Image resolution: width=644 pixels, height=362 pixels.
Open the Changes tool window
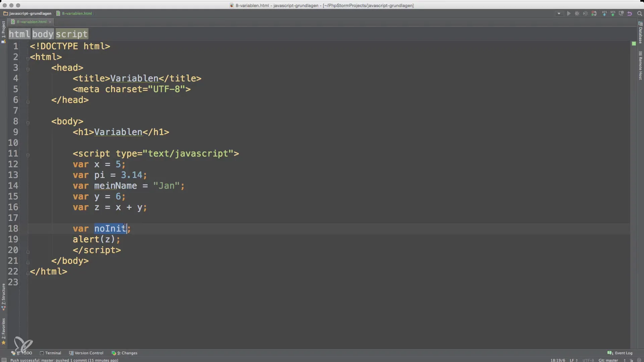coord(124,353)
